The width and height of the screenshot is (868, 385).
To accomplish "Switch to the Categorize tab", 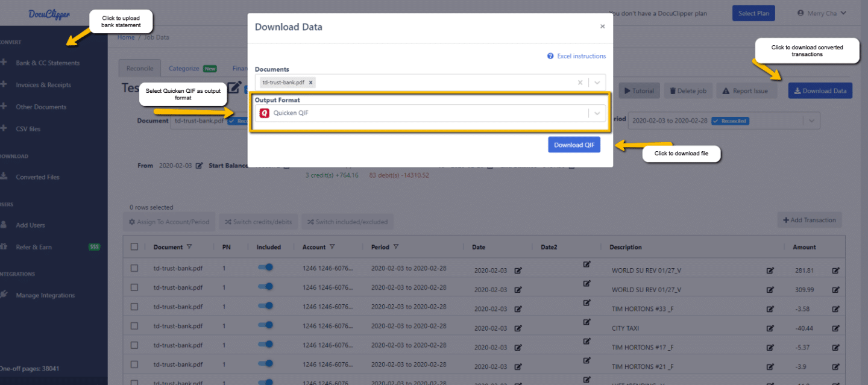I will tap(192, 69).
